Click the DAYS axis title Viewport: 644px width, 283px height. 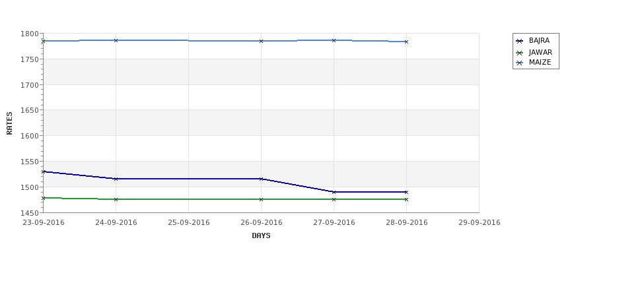(x=261, y=236)
